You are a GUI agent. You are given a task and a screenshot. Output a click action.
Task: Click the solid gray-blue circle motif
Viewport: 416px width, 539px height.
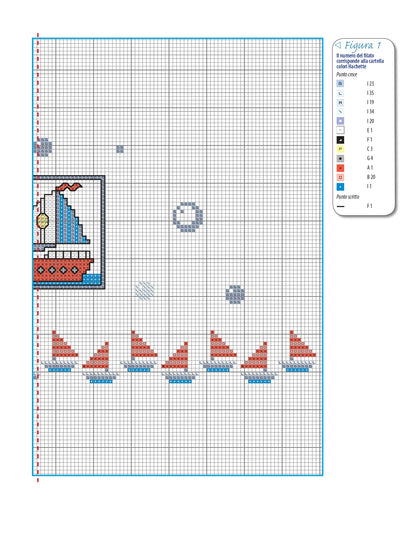(235, 295)
